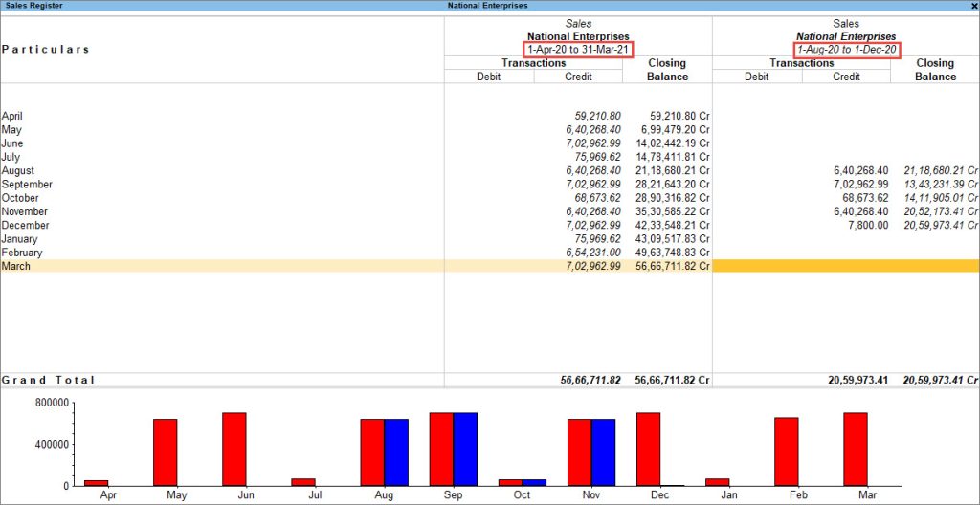
Task: Open the highlighted March row
Action: [16, 266]
